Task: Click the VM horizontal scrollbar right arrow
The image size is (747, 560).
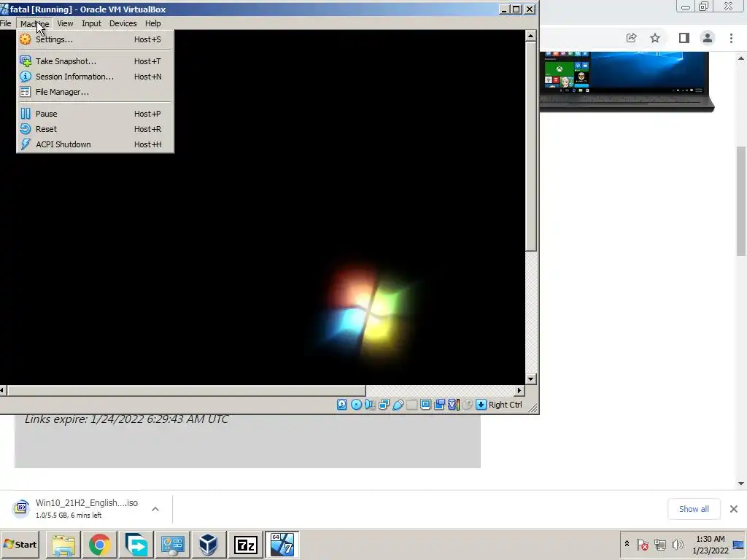Action: (519, 391)
